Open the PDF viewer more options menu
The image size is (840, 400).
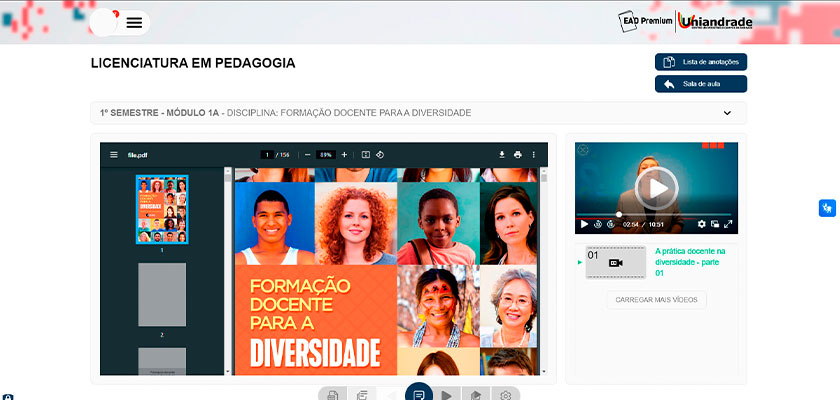click(534, 155)
